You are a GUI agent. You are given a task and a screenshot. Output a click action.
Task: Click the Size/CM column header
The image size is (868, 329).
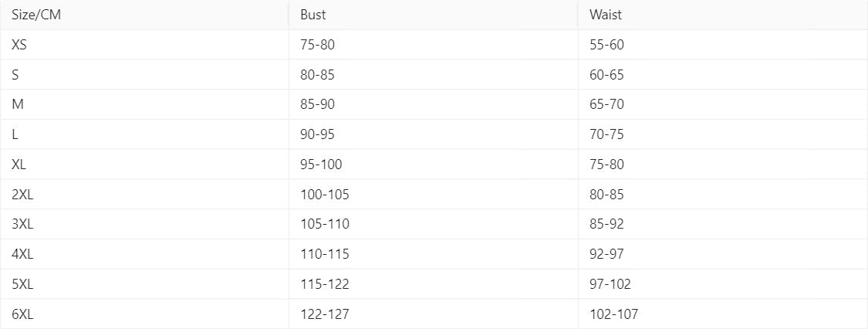tap(36, 15)
